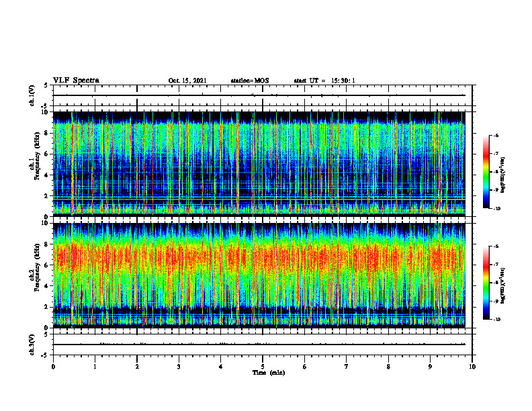Click the time axis tick label "5"
Image resolution: width=532 pixels, height=411 pixels.
pos(263,367)
